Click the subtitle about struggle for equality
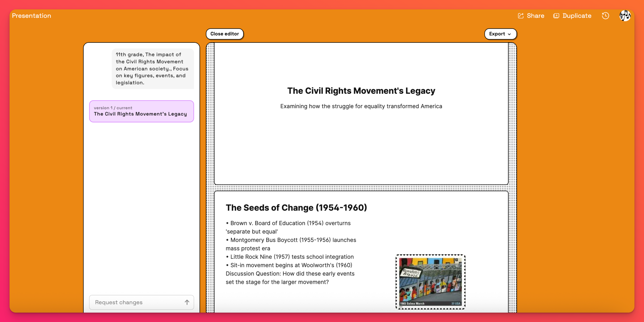644x322 pixels. coord(361,106)
